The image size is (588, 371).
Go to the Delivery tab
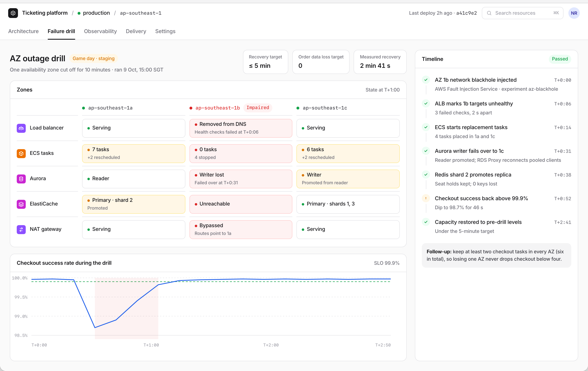[x=136, y=31]
